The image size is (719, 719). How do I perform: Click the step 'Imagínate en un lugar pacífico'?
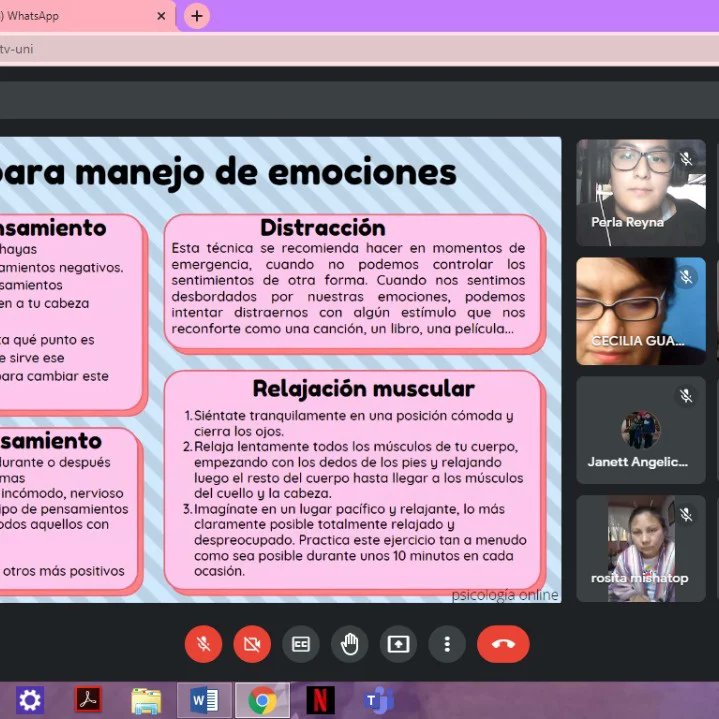355,540
